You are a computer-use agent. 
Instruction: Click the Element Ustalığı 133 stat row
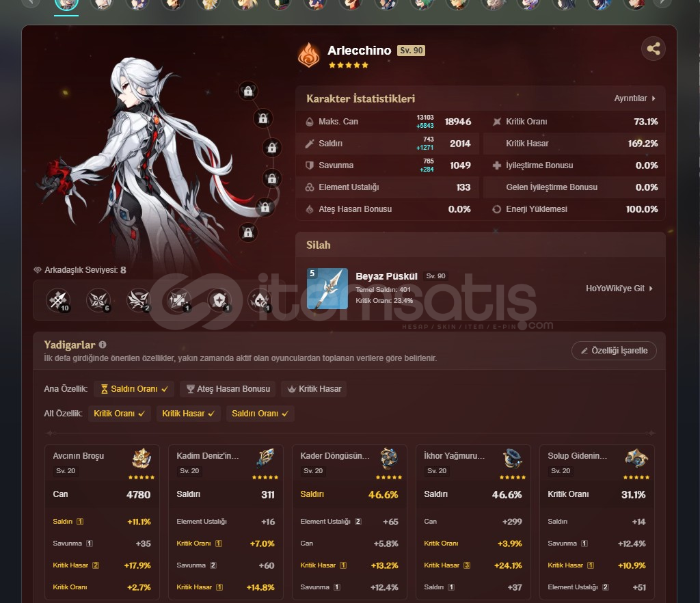tap(388, 187)
